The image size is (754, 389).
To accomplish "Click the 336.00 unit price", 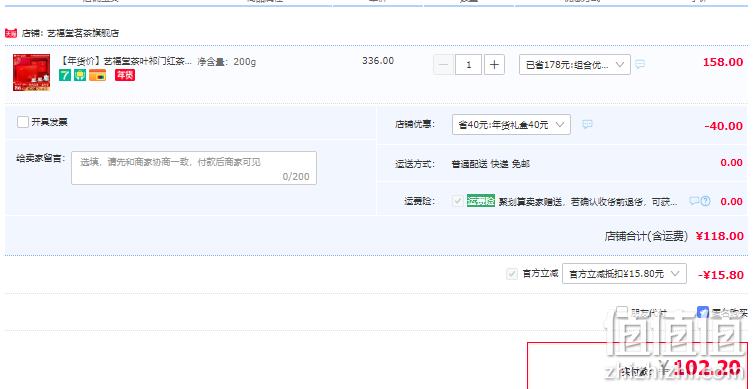I will click(378, 61).
